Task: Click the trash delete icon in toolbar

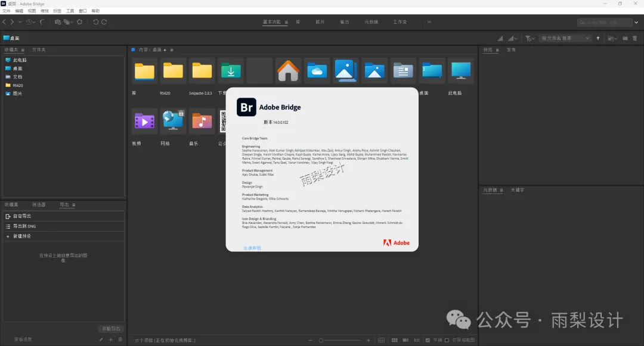Action: (x=634, y=38)
